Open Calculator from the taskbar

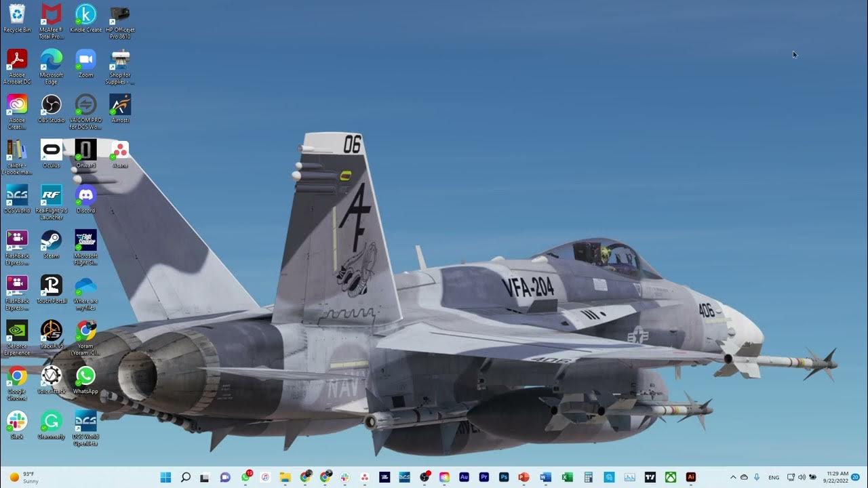coord(589,477)
